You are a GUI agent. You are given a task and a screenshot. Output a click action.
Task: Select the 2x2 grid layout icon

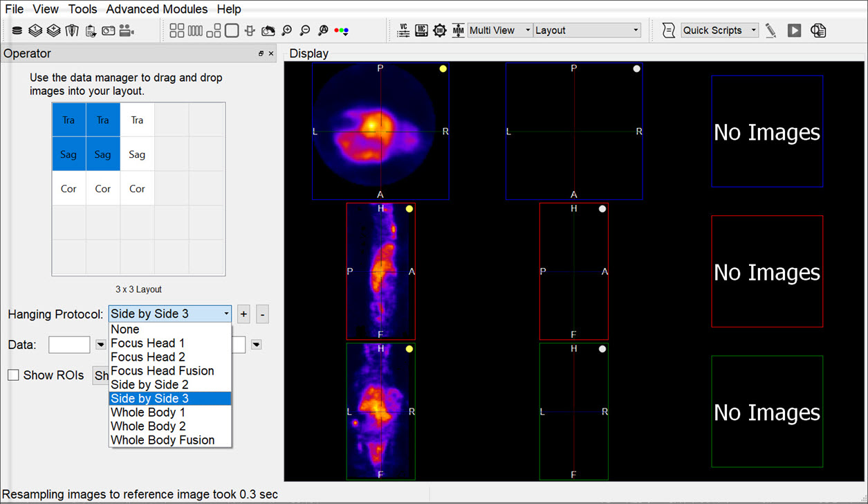(177, 30)
